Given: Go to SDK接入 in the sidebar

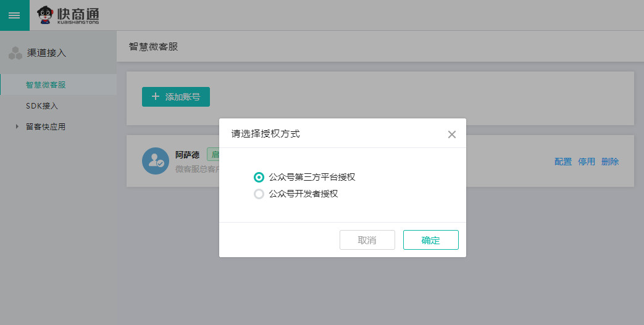Looking at the screenshot, I should click(x=42, y=106).
